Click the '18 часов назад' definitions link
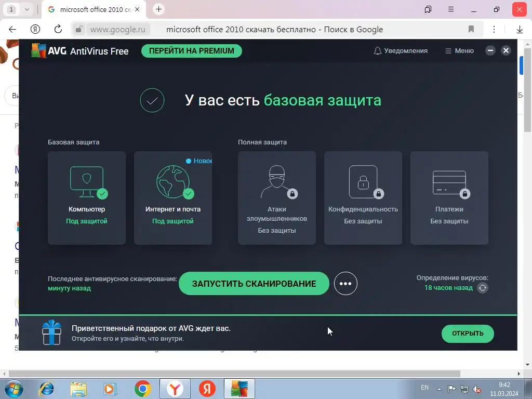Image resolution: width=532 pixels, height=399 pixels. point(448,288)
